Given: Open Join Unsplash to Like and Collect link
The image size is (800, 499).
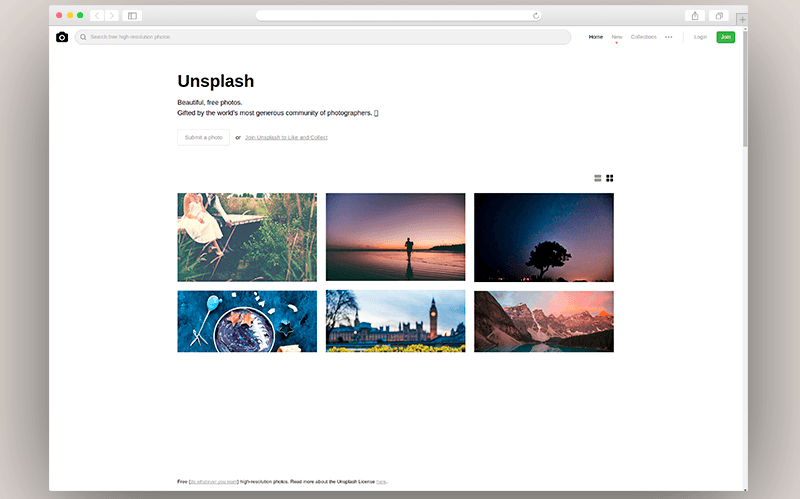Looking at the screenshot, I should point(286,137).
